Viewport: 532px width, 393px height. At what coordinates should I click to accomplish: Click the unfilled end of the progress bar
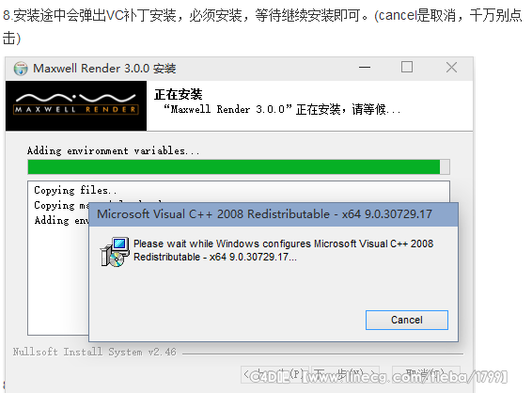pyautogui.click(x=445, y=167)
